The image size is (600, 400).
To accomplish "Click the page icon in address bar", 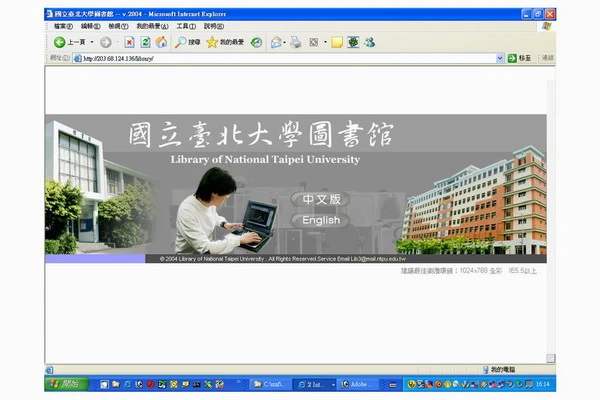I will click(x=78, y=58).
